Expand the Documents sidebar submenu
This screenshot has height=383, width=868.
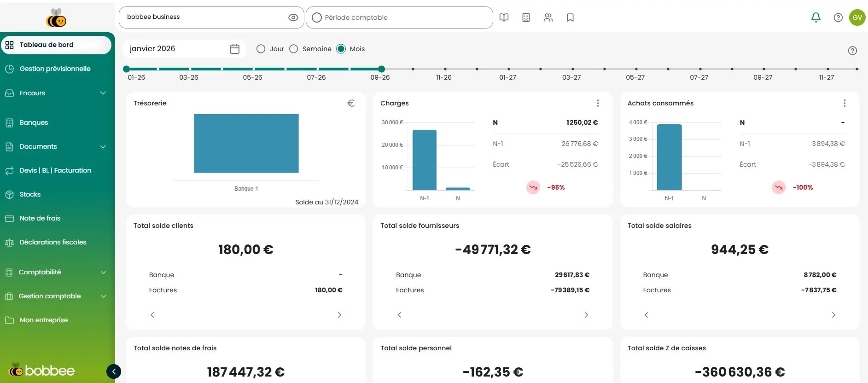[103, 146]
